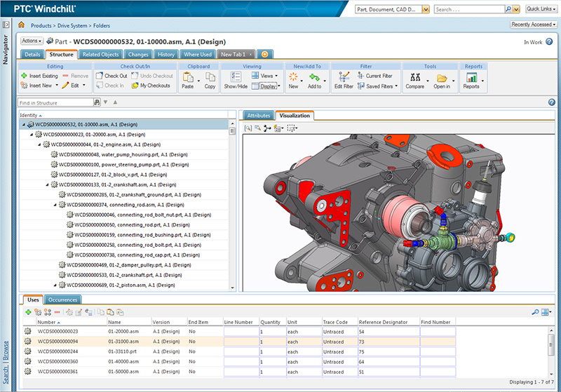Click the Edit pencil icon

click(65, 86)
